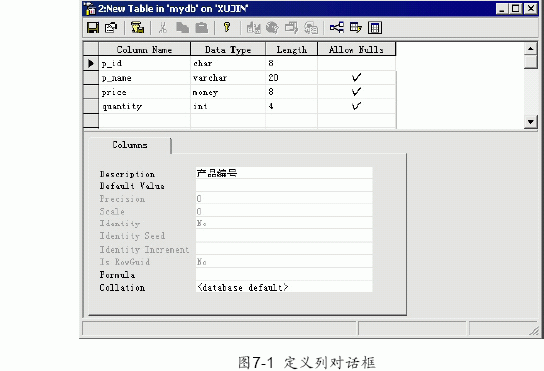Open the Is RowGuid property value No
Screen dimensions: 544x371
284,262
